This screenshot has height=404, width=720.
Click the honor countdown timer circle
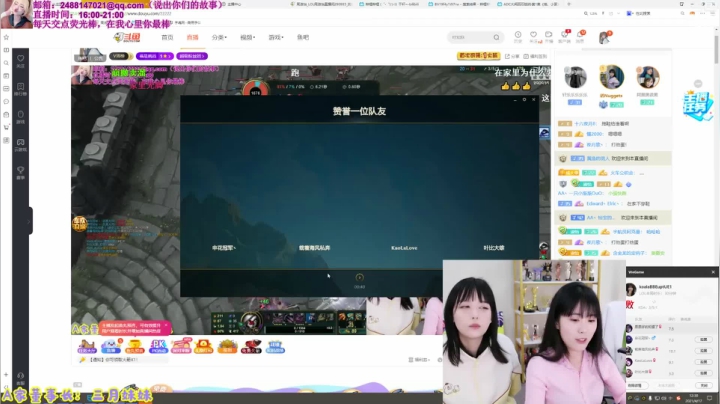360,277
